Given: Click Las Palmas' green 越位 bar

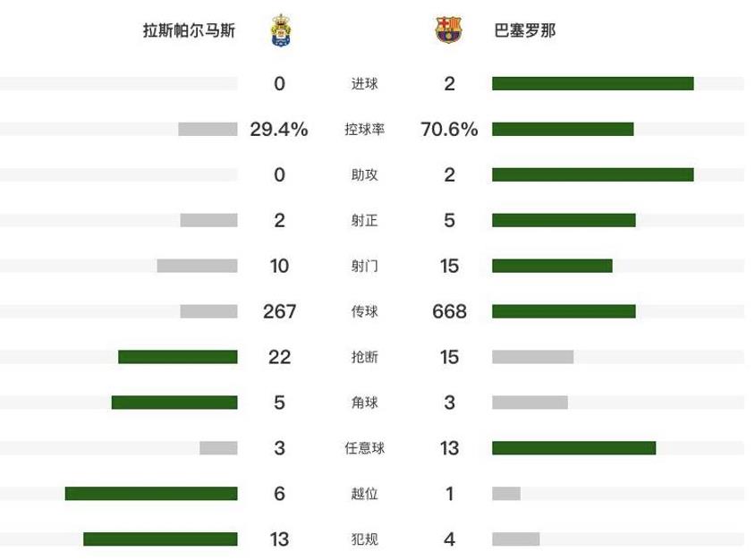Looking at the screenshot, I should (x=151, y=494).
